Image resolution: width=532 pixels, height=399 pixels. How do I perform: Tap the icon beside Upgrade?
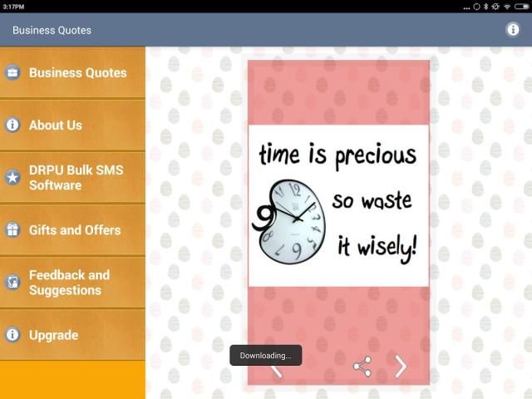point(12,335)
